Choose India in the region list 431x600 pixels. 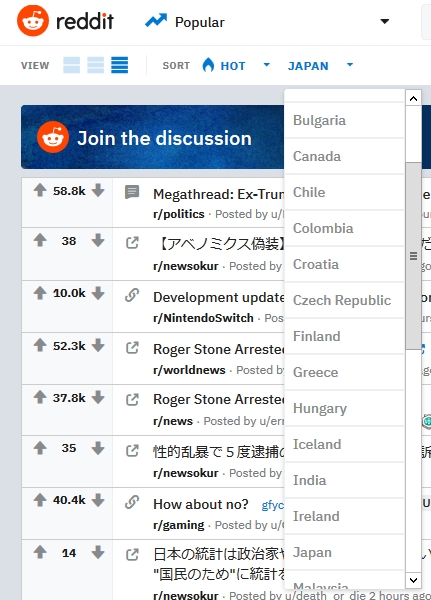point(344,480)
